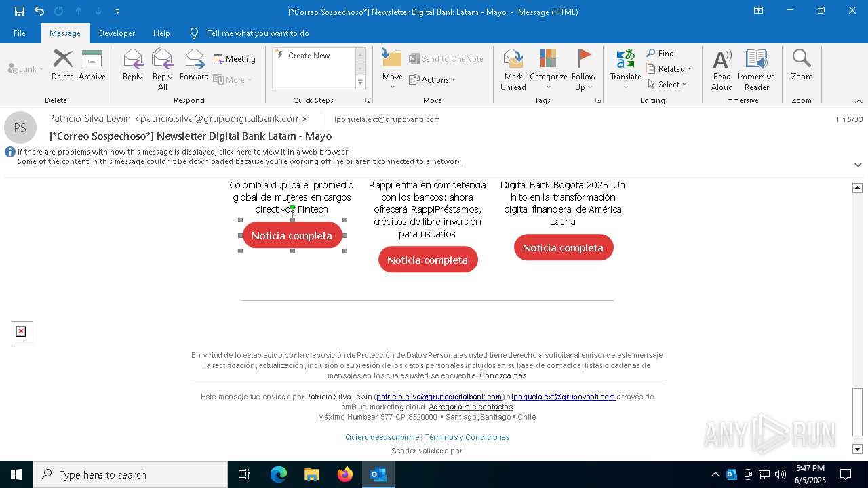The height and width of the screenshot is (488, 868).
Task: Click Noticia completa under Rappi article
Action: coord(428,260)
